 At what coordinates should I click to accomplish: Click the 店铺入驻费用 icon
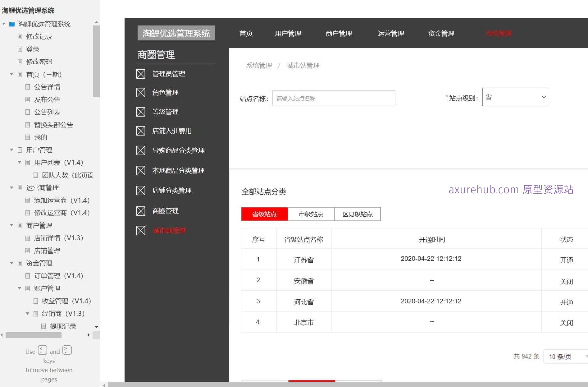tap(141, 131)
